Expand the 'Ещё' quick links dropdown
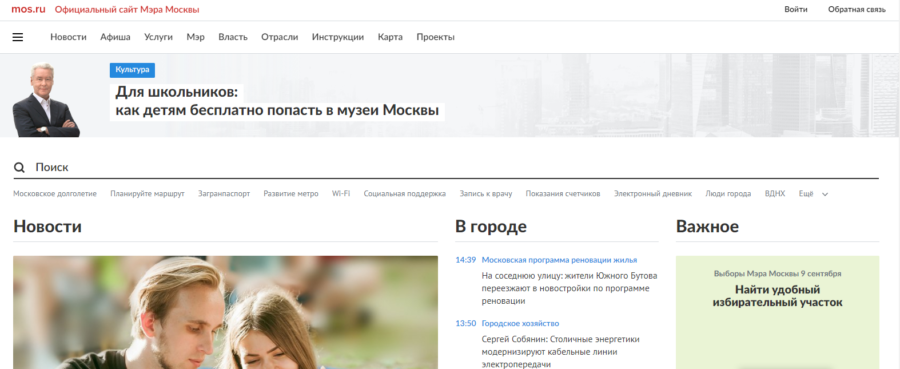 [813, 194]
